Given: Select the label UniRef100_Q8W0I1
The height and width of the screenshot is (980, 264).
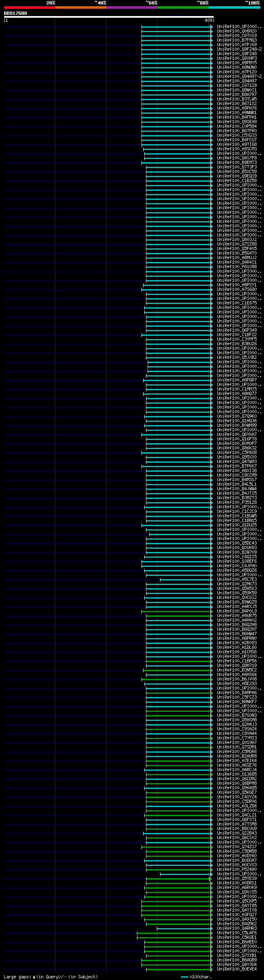Looking at the screenshot, I should (237, 90).
